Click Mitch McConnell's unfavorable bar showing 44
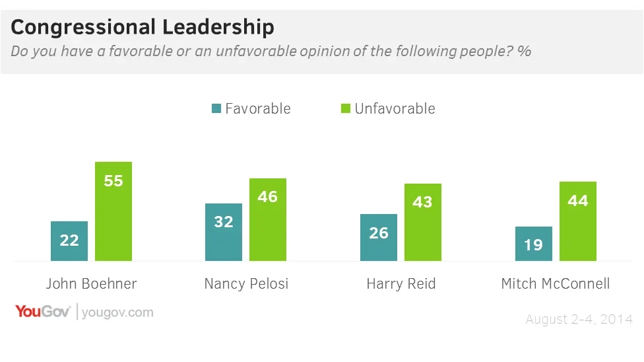Screen dimensions: 644x362 tap(578, 221)
